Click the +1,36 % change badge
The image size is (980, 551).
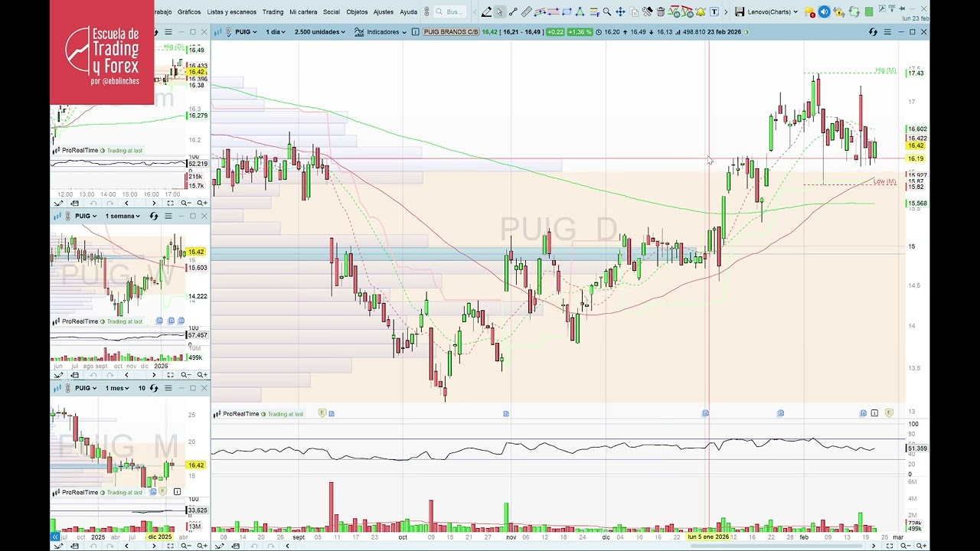coord(580,32)
